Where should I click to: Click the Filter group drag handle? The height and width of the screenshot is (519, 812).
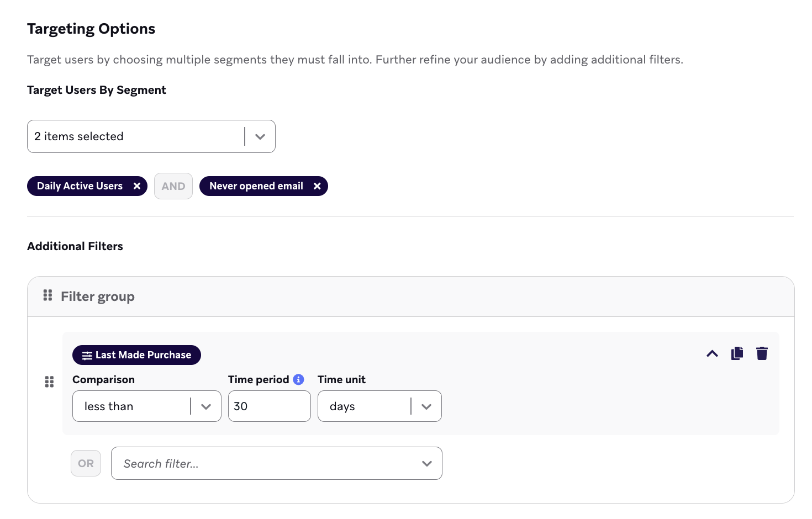coord(48,296)
